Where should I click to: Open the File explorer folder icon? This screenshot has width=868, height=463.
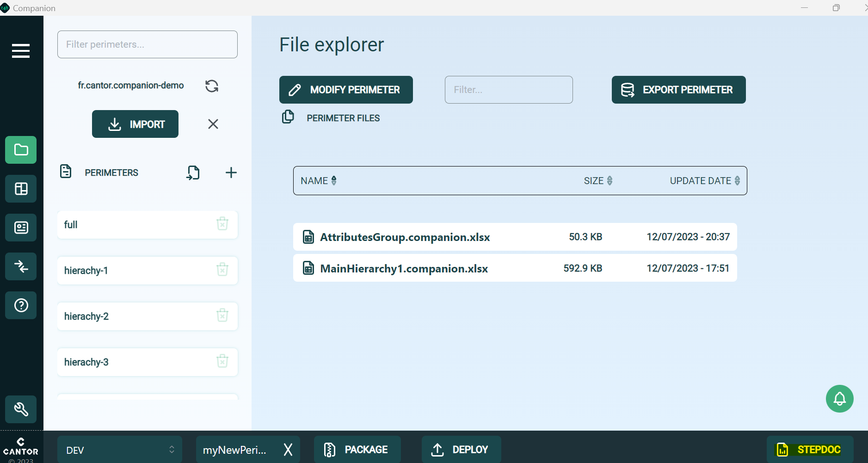(x=21, y=150)
